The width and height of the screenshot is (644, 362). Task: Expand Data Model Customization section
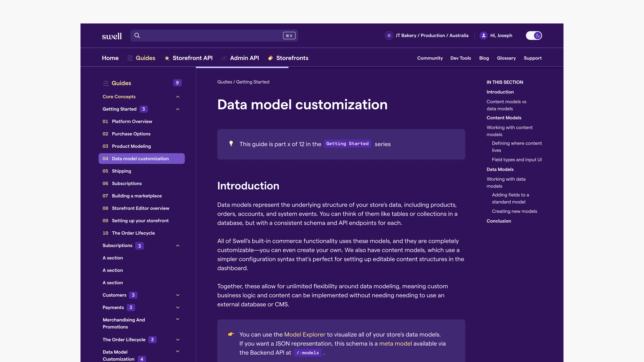pos(178,351)
